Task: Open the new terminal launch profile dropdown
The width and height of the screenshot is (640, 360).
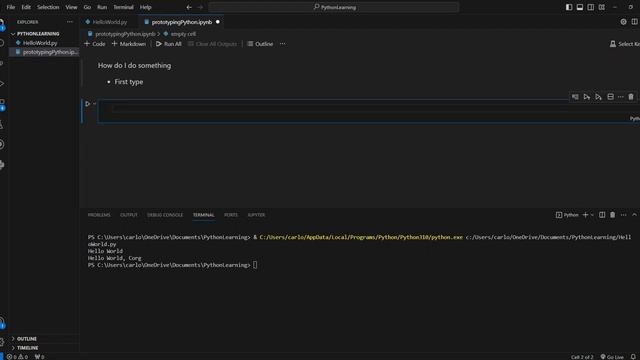Action: (592, 215)
